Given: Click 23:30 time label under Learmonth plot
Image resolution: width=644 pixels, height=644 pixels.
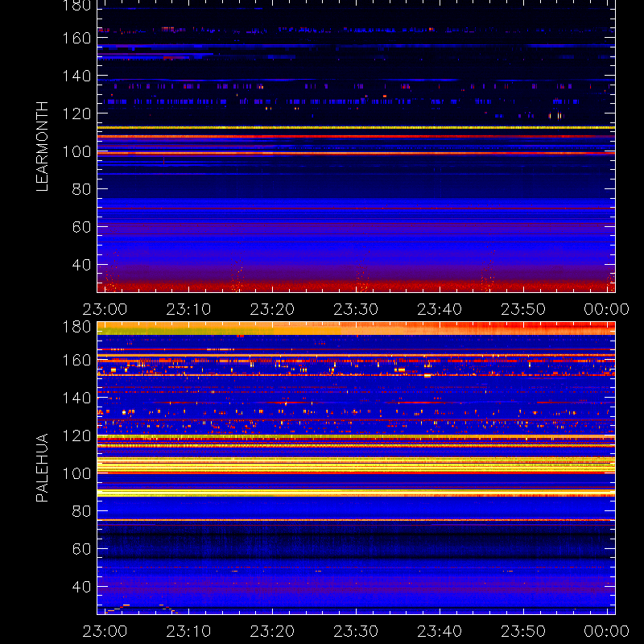Looking at the screenshot, I should click(356, 309).
